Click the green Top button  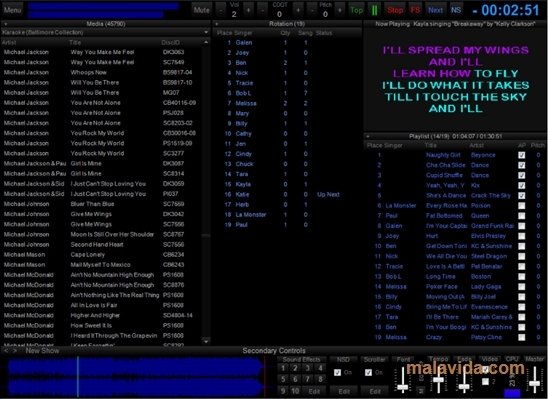[x=356, y=10]
